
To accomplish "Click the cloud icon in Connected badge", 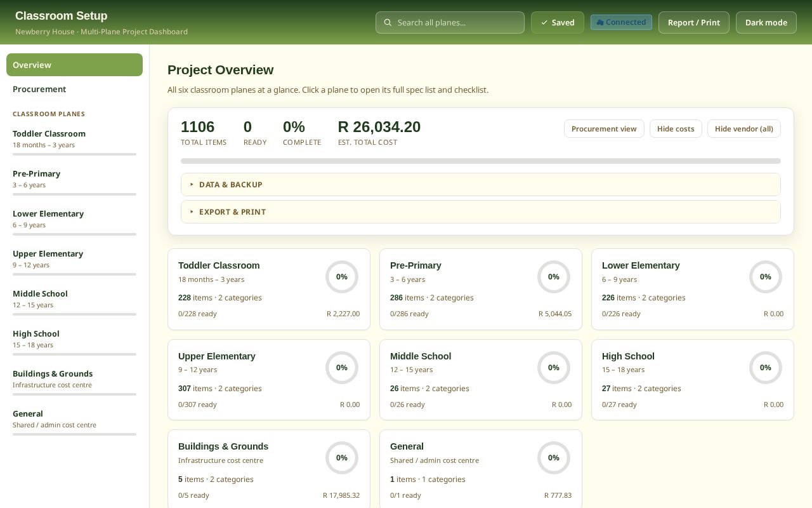I will pyautogui.click(x=600, y=22).
